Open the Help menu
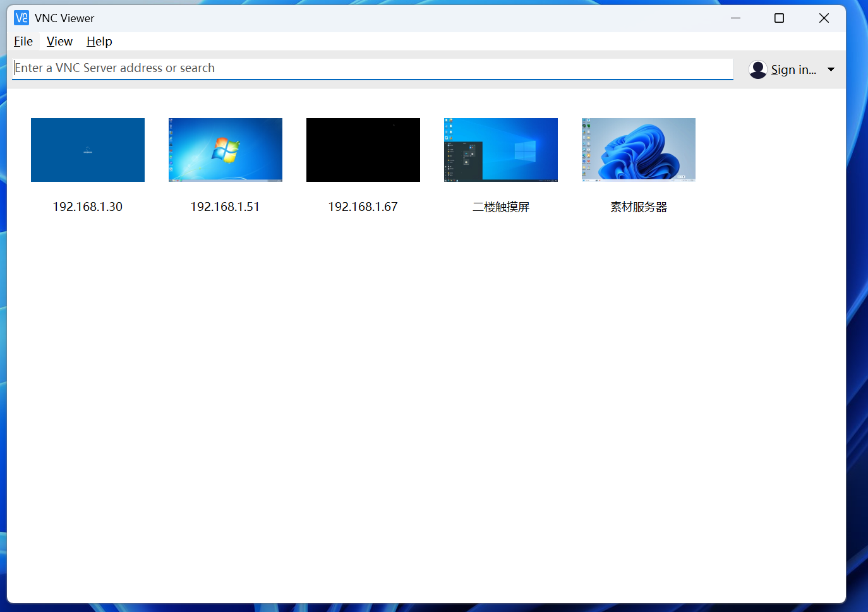This screenshot has width=868, height=612. tap(99, 42)
